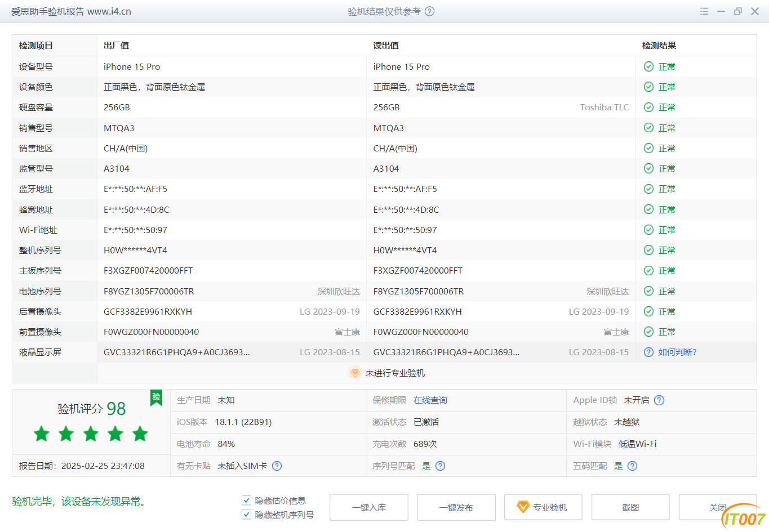Click the diamond icon on 专业验机 button
This screenshot has height=532, width=769.
click(x=523, y=507)
